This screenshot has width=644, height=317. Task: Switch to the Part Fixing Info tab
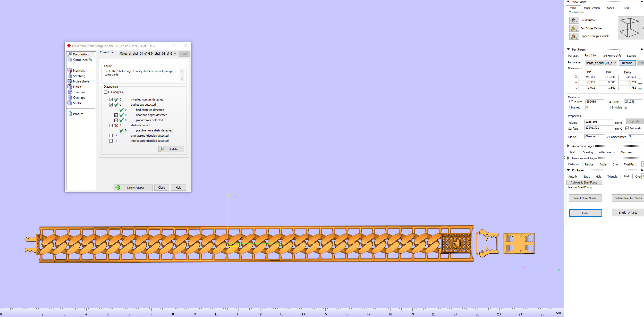point(611,56)
